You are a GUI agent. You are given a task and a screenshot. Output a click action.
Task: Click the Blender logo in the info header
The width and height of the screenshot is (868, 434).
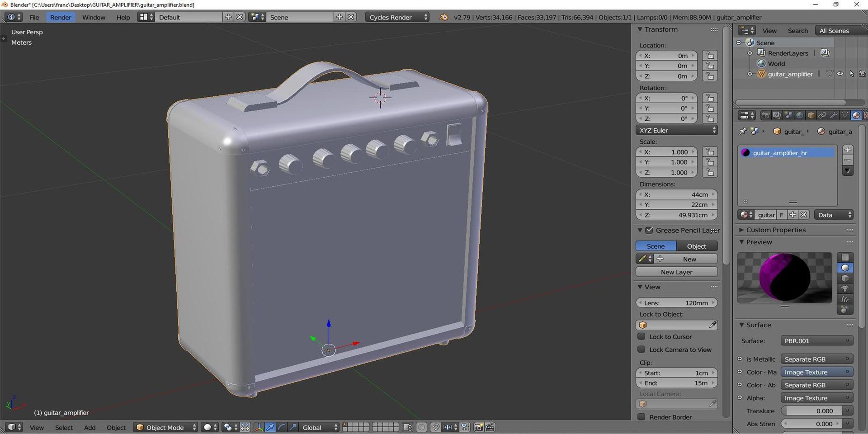[x=443, y=17]
